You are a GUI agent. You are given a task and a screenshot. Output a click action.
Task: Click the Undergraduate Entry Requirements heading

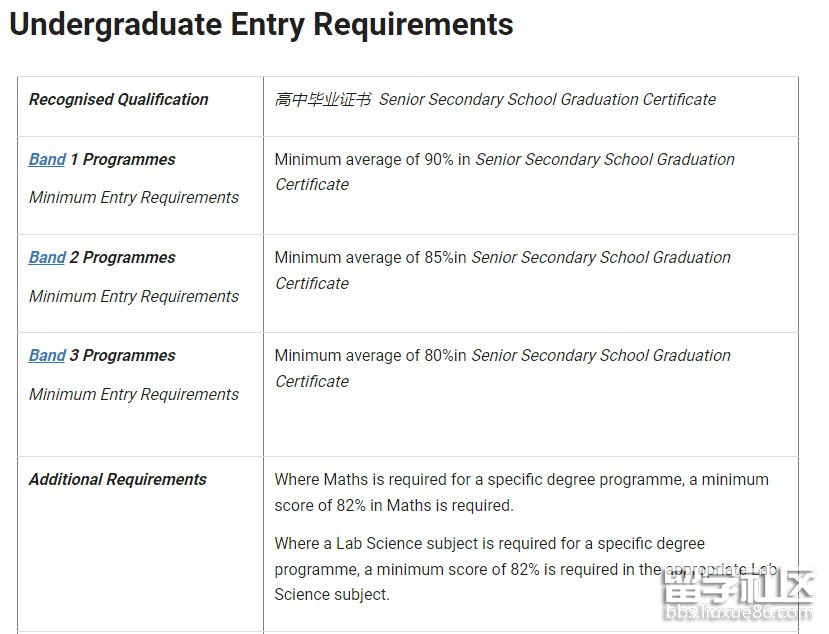261,24
